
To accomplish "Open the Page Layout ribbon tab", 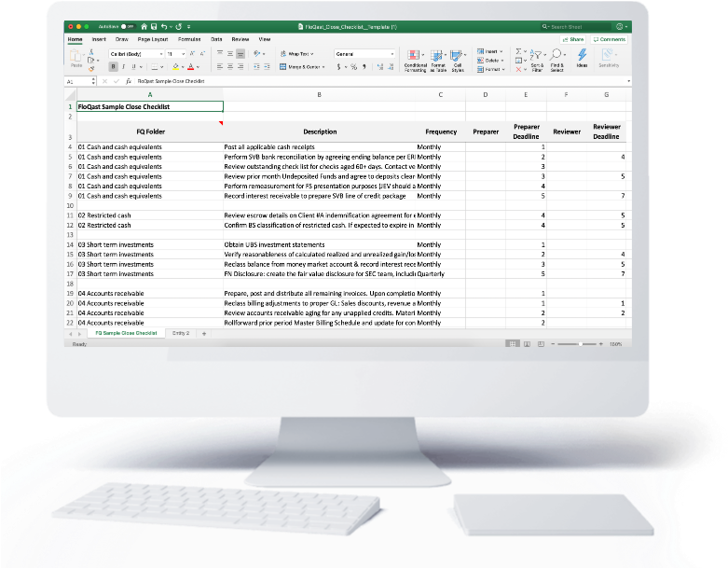I will point(153,39).
